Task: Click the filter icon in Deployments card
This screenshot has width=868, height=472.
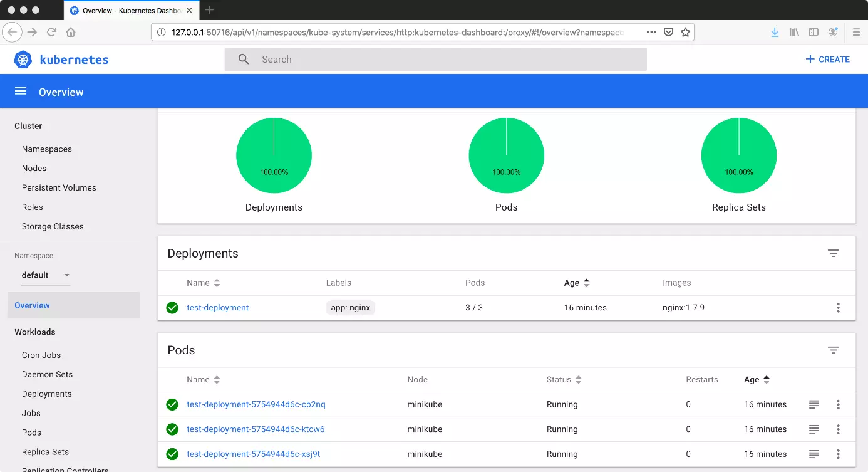Action: [833, 253]
